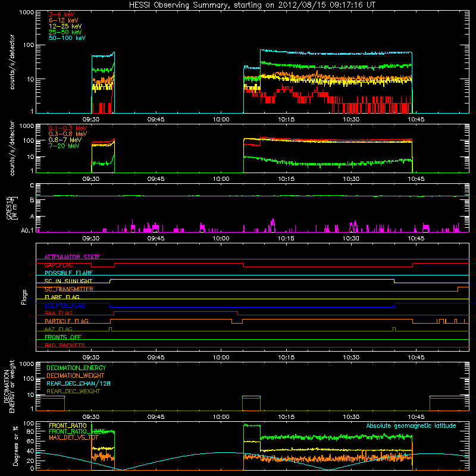Click the REAR_DEC_WEIGHT legend label
Viewport: 476px width, 476px height.
[x=73, y=392]
